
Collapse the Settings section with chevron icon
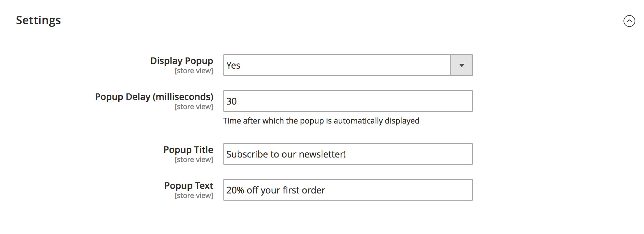[x=629, y=21]
